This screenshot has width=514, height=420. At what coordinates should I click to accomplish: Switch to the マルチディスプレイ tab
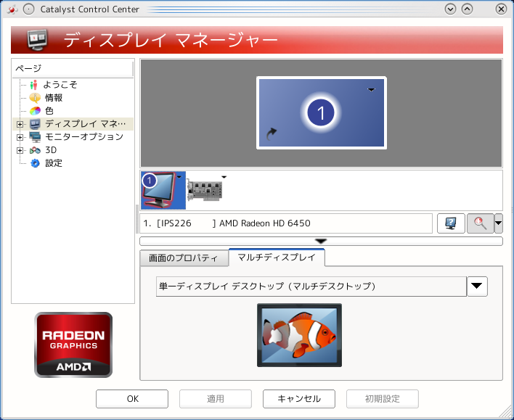277,258
